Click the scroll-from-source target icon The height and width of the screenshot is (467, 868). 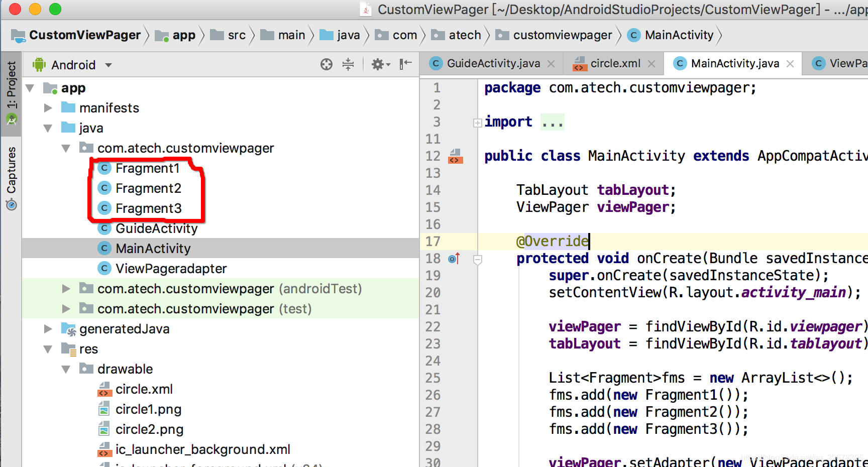327,64
